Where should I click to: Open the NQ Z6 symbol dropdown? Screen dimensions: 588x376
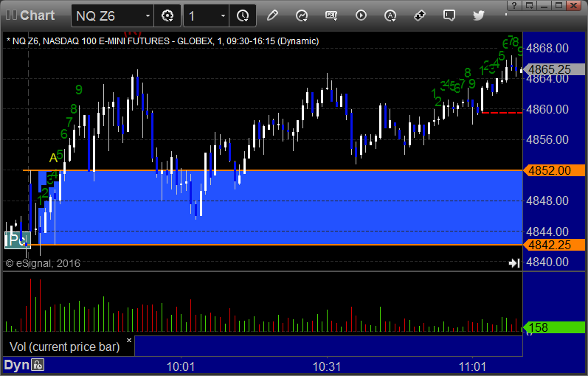(x=148, y=15)
